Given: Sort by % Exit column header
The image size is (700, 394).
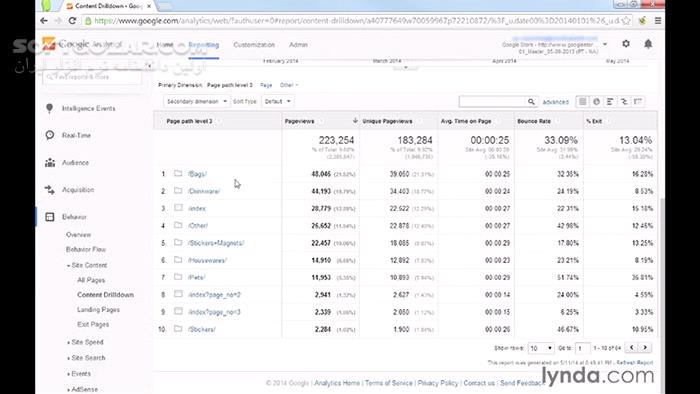Looking at the screenshot, I should pyautogui.click(x=594, y=121).
